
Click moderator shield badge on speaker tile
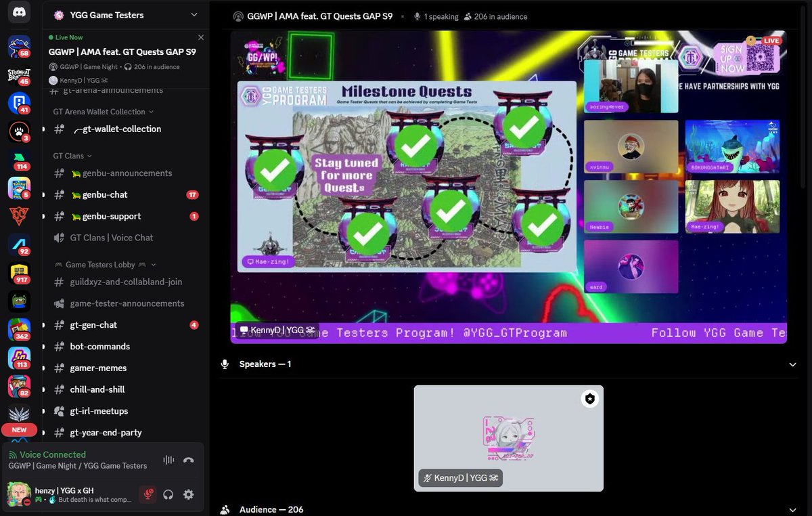tap(590, 399)
